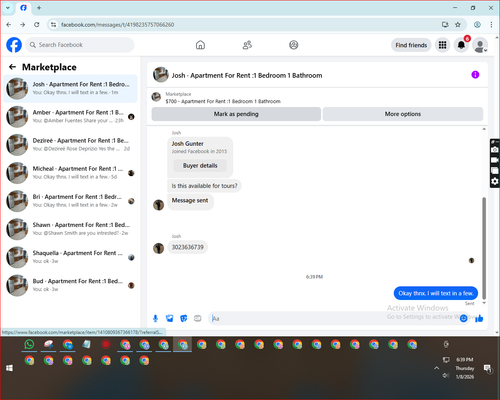Screen dimensions: 500x400
Task: View site information icon in address bar
Action: coord(53,25)
